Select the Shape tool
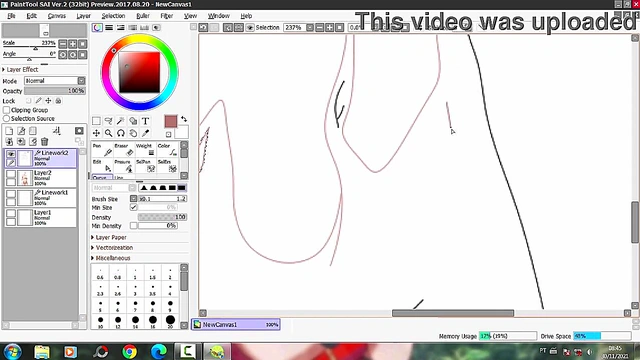Screen dimensions: 640x360 [x=133, y=121]
